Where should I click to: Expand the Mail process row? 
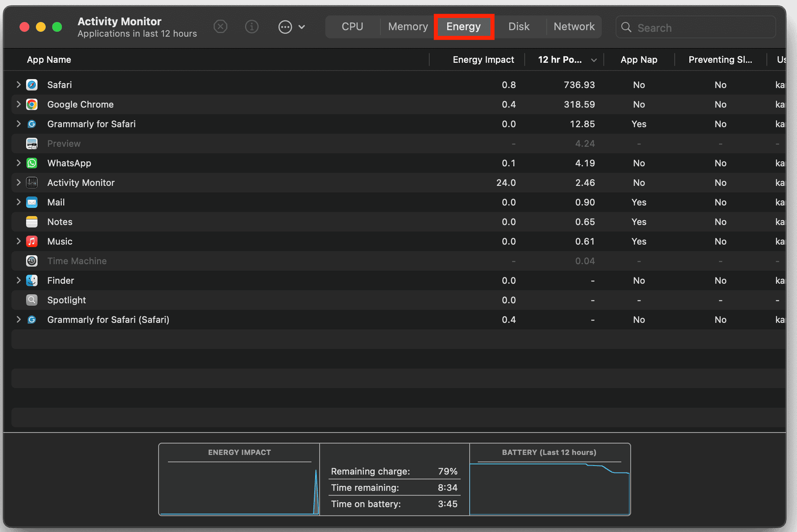(x=18, y=202)
